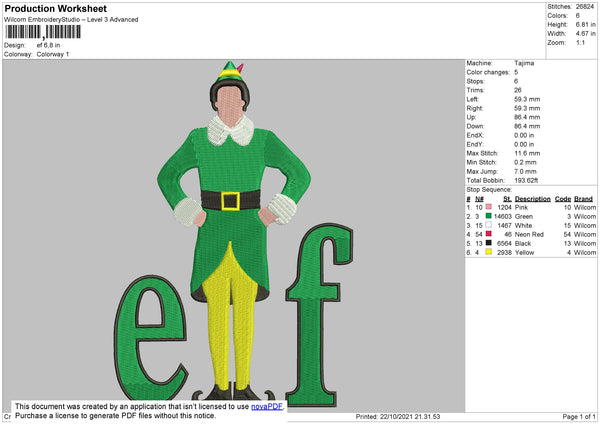This screenshot has width=600, height=424.
Task: Click the Width value 4.67 in
Action: 585,34
